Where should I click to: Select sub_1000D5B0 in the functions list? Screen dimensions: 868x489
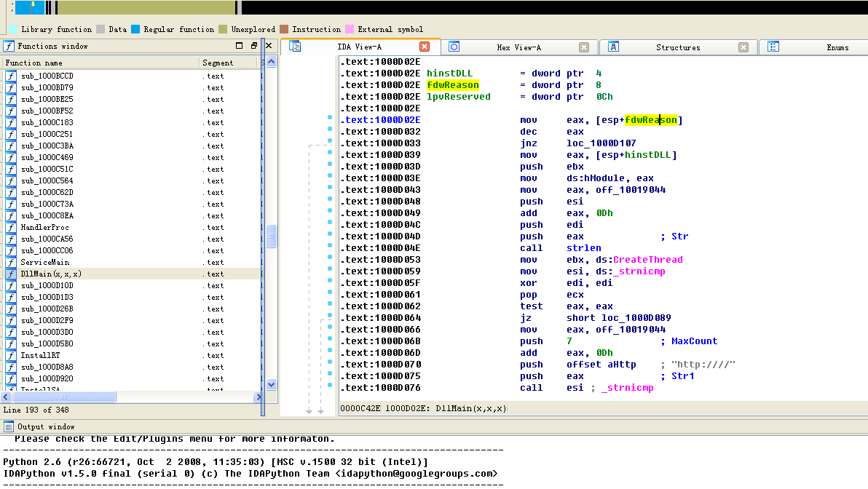(132, 343)
